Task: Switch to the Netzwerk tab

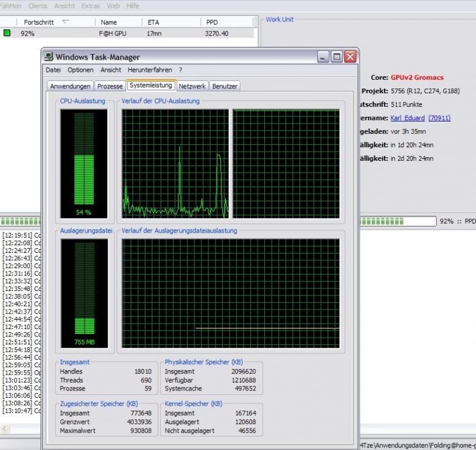Action: coord(192,87)
